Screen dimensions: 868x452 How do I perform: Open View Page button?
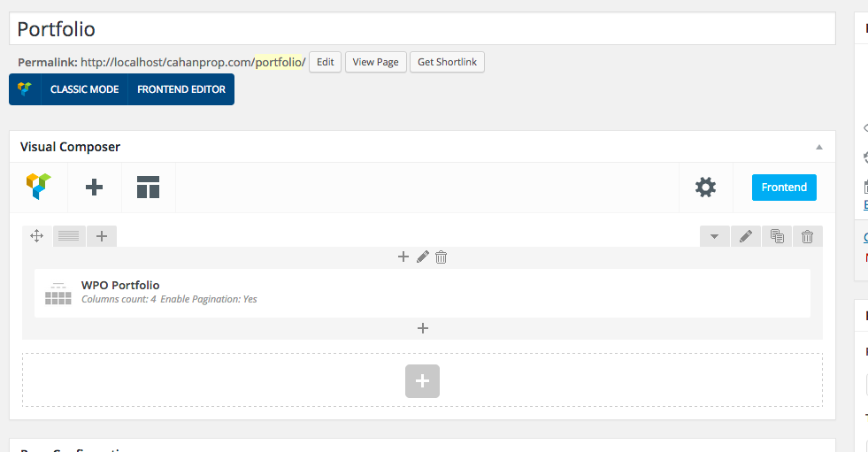[x=375, y=62]
